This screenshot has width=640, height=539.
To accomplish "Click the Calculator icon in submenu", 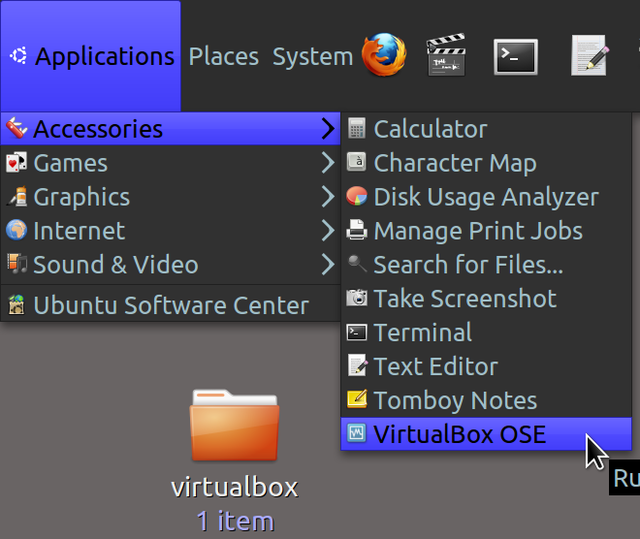I will [357, 129].
